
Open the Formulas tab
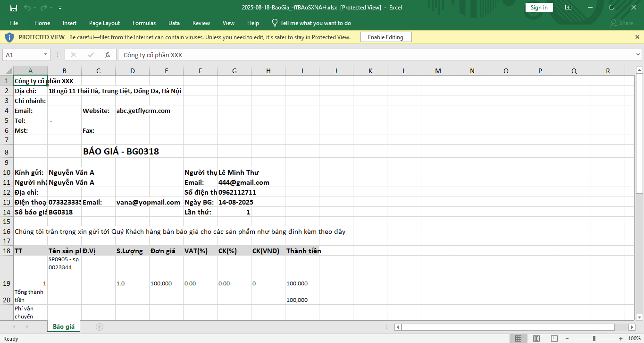click(x=144, y=23)
